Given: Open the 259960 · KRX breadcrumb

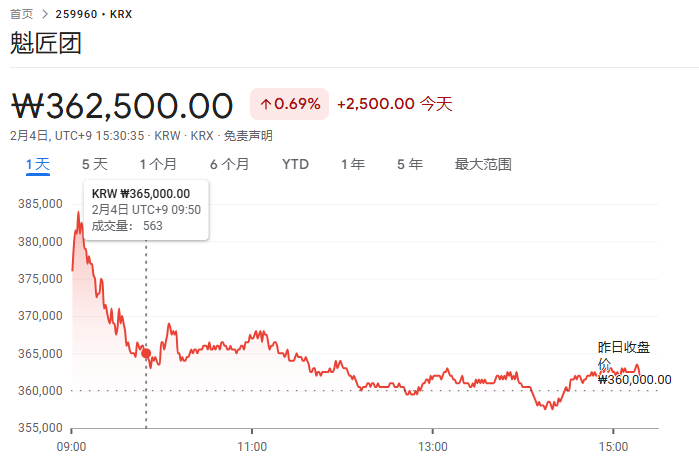Looking at the screenshot, I should 94,14.
